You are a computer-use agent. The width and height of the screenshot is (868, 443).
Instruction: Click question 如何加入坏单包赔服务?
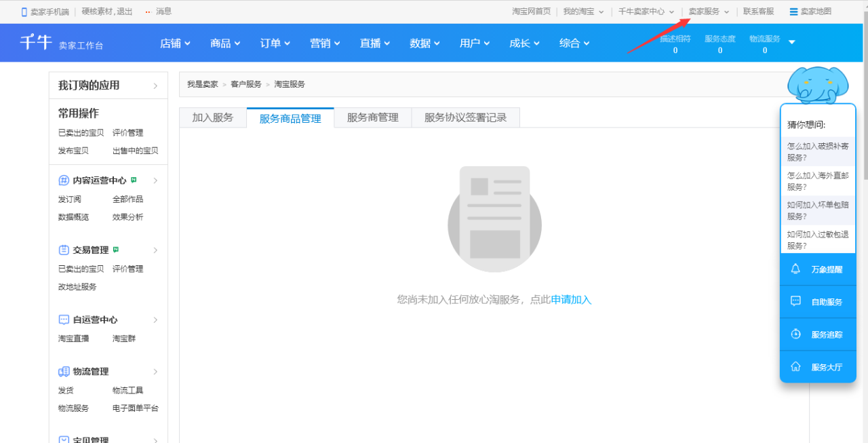pyautogui.click(x=818, y=210)
